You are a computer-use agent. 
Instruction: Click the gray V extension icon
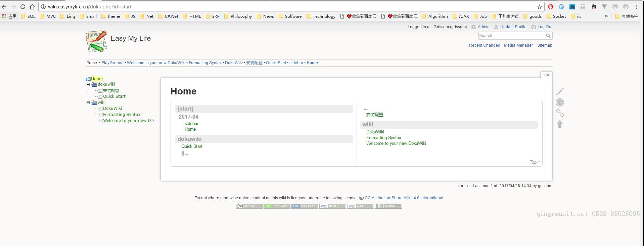pos(604,7)
